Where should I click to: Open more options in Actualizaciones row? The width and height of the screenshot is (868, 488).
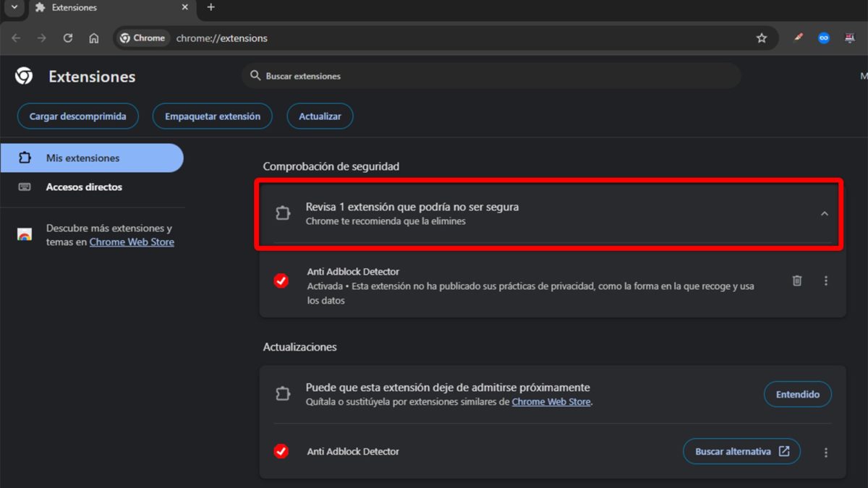click(826, 452)
